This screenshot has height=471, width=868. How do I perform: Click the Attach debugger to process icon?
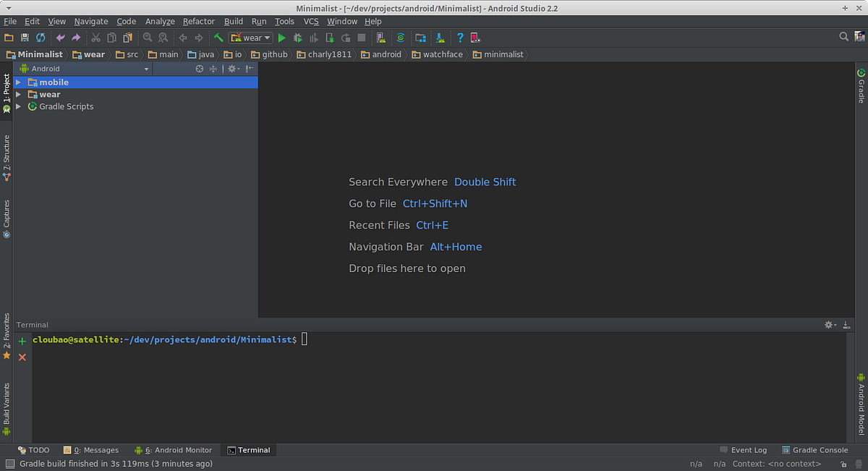330,38
